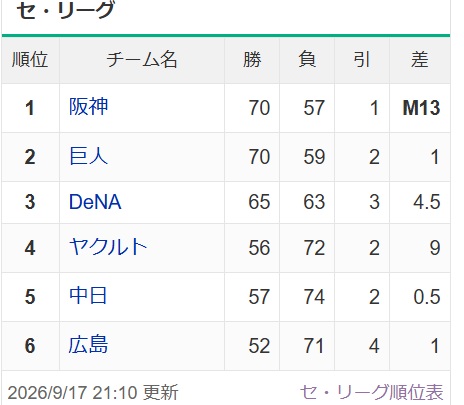Click the 順位 column header
The image size is (464, 405).
[30, 60]
